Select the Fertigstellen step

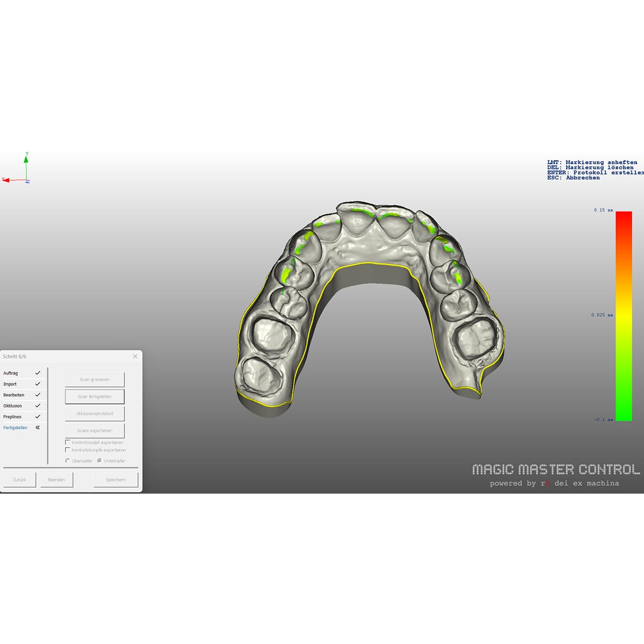pos(16,428)
